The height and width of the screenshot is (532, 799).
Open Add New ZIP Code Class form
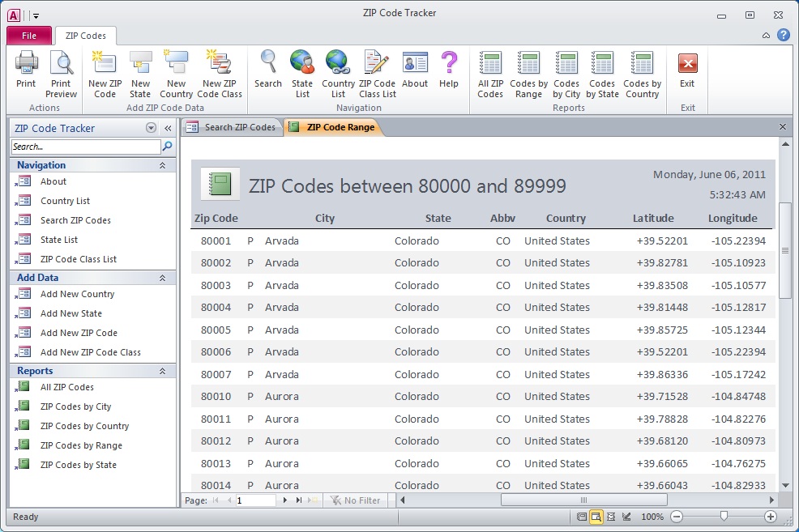pos(92,352)
